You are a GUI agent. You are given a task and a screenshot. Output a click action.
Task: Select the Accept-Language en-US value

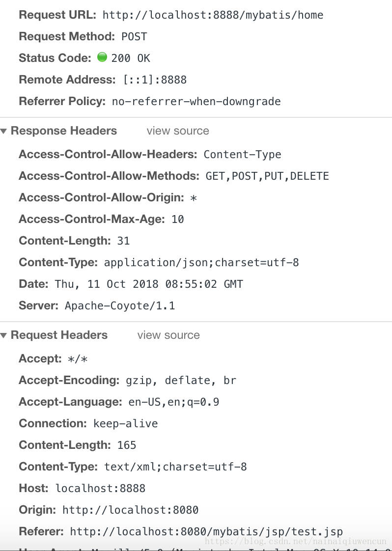(174, 402)
